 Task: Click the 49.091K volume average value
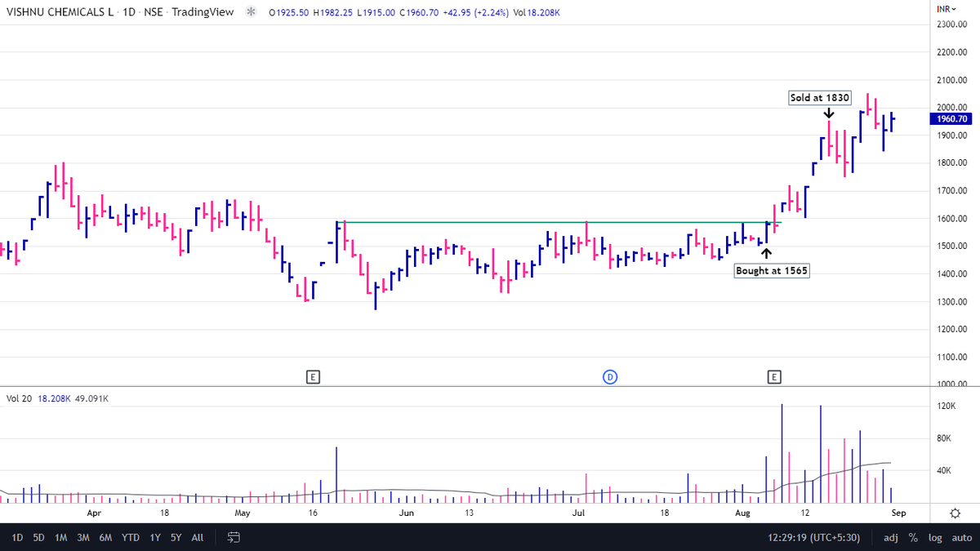tap(92, 398)
